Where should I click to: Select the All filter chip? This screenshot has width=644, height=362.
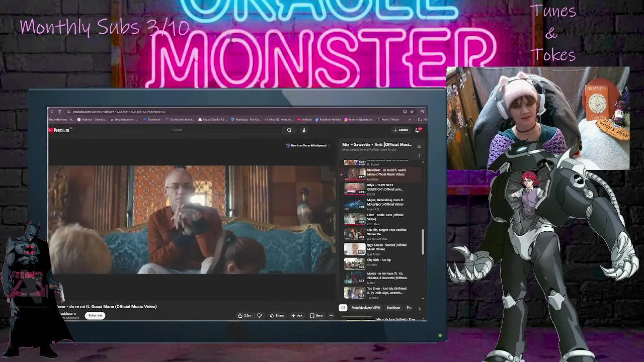click(343, 308)
